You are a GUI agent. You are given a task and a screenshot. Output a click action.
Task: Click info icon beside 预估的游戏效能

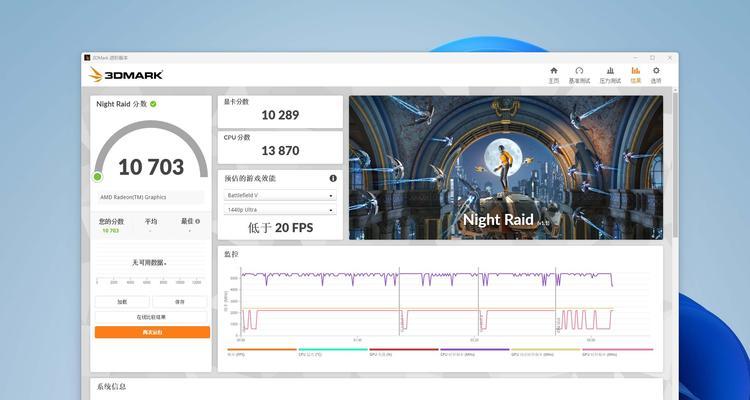(x=333, y=178)
